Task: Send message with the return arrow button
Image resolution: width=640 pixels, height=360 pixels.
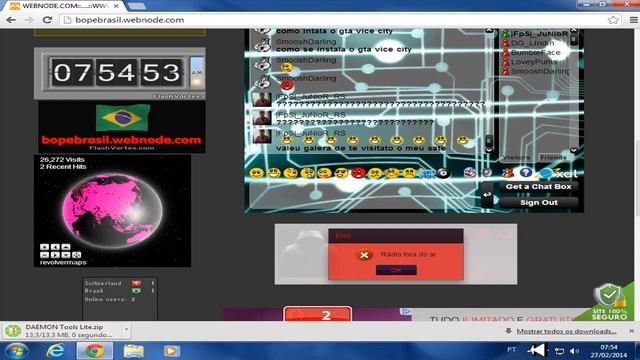Action: [487, 195]
